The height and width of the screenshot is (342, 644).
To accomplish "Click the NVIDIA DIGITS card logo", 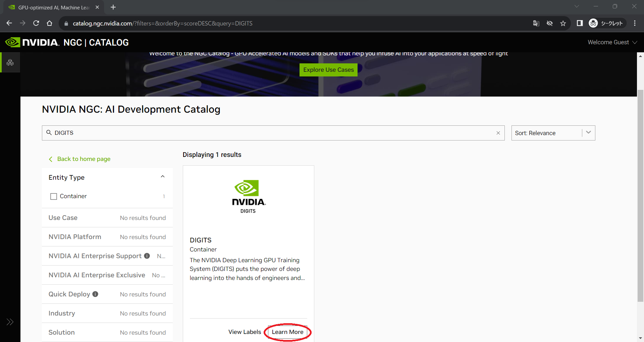I will pyautogui.click(x=249, y=196).
